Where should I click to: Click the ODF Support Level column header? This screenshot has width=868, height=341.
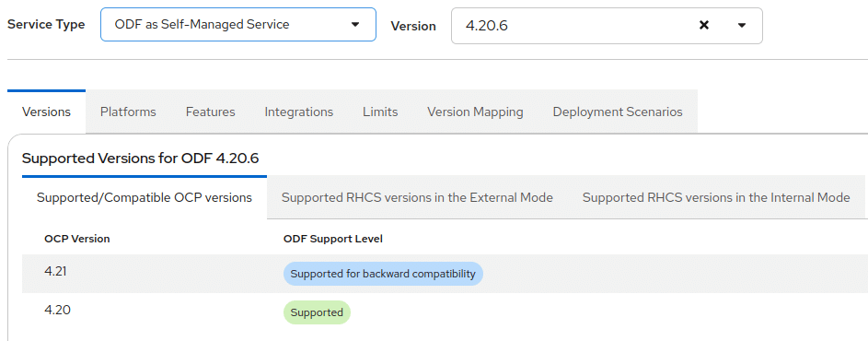333,239
